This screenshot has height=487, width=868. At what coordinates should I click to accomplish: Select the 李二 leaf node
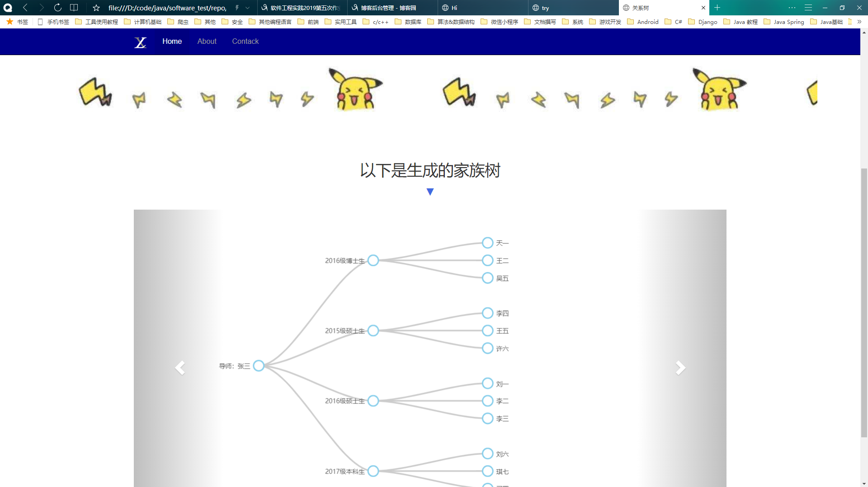click(487, 401)
